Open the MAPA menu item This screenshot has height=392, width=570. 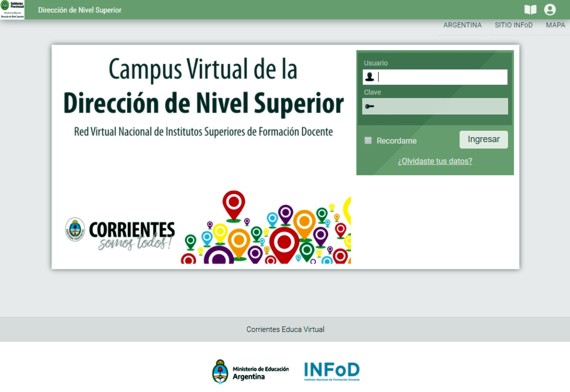(x=555, y=25)
